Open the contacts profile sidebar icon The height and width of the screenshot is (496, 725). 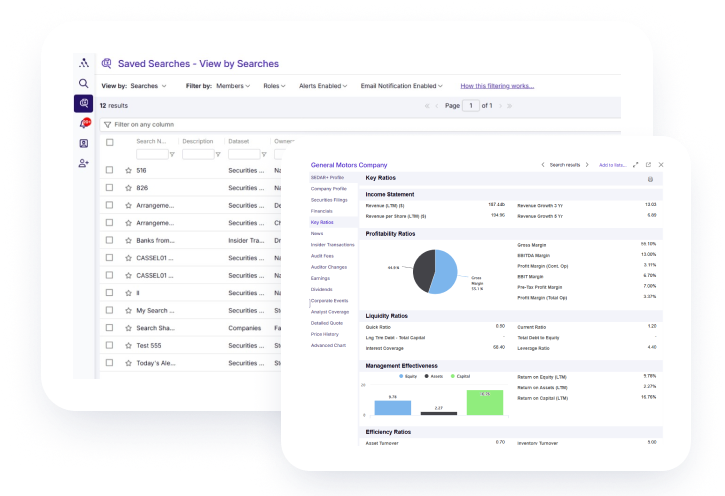[x=84, y=143]
